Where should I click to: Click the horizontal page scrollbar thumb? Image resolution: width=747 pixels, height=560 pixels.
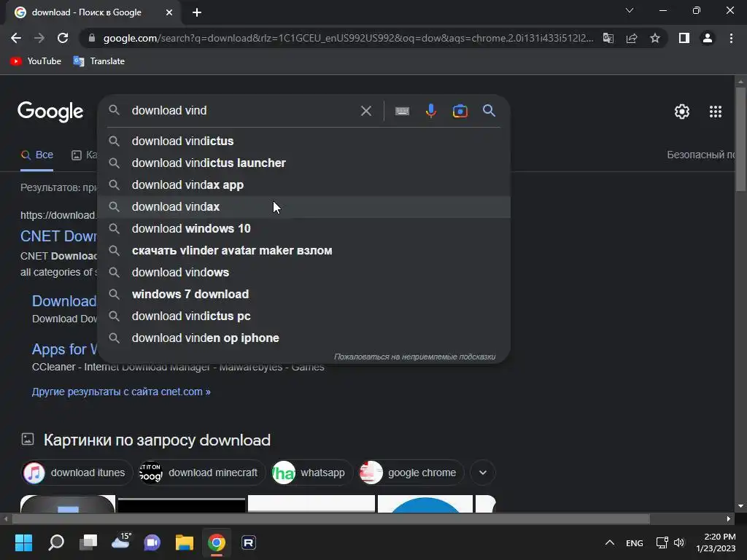[x=330, y=518]
